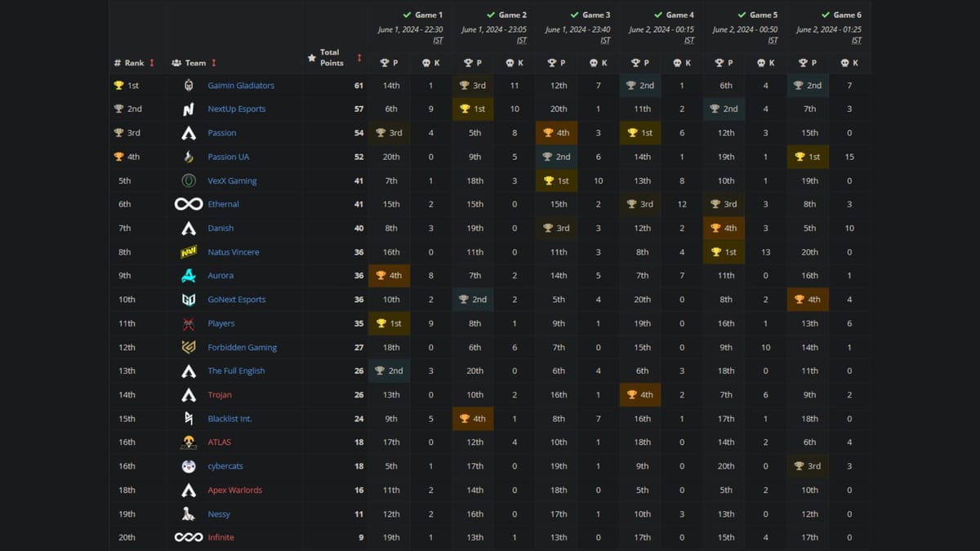Select the Natus Vincere yellow logo
The height and width of the screenshot is (551, 980).
(x=189, y=251)
